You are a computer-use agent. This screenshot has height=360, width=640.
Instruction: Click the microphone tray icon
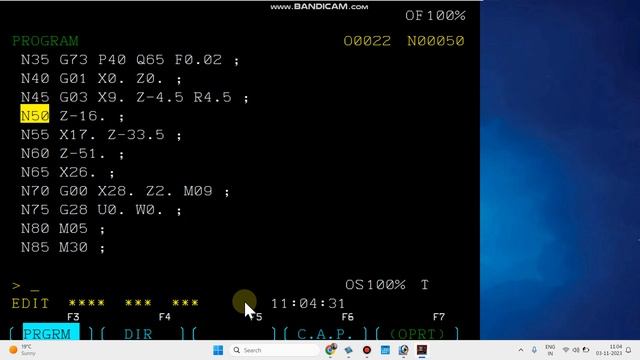pos(534,350)
